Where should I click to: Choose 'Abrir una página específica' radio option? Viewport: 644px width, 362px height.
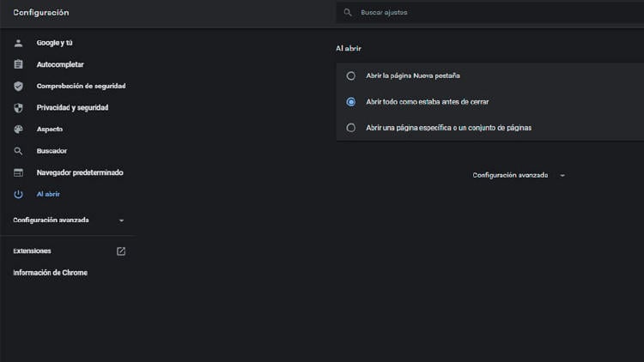tap(350, 128)
